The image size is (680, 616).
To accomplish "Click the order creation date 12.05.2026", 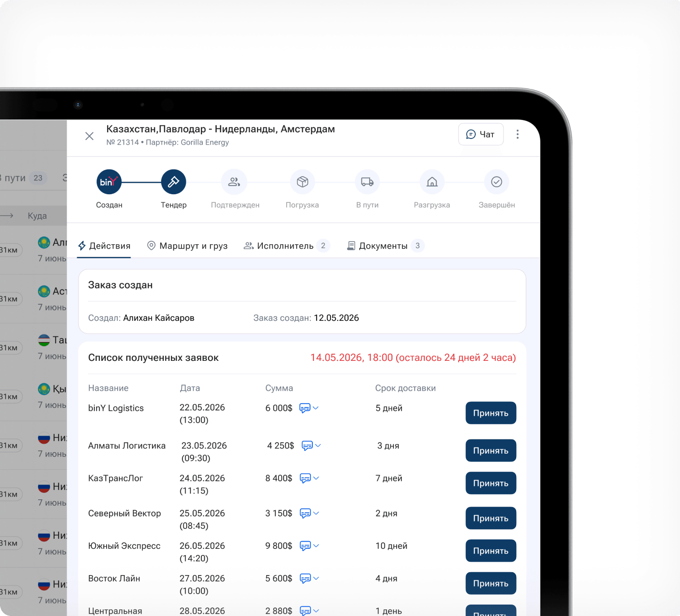I will pyautogui.click(x=336, y=318).
